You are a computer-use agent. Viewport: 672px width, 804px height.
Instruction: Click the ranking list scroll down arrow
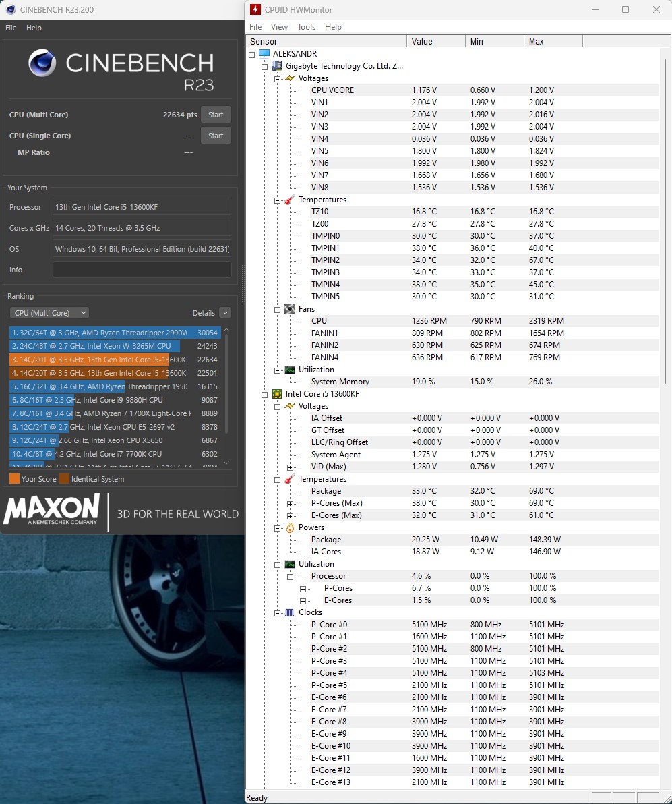tap(226, 463)
